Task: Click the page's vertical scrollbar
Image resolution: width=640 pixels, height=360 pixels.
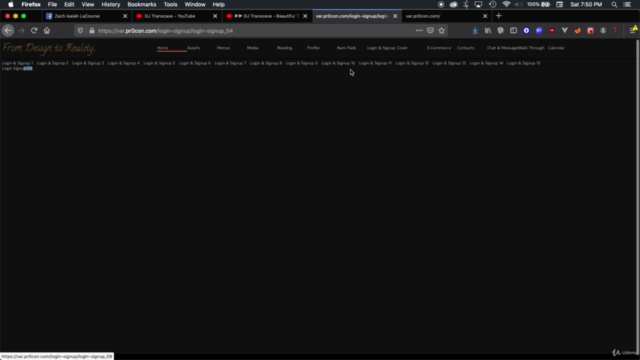Action: (638, 196)
